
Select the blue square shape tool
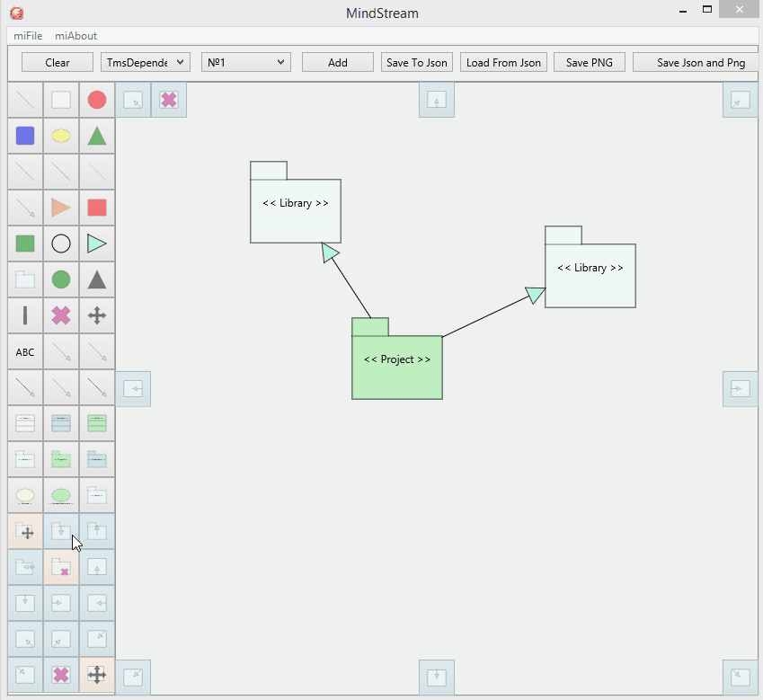tap(25, 136)
